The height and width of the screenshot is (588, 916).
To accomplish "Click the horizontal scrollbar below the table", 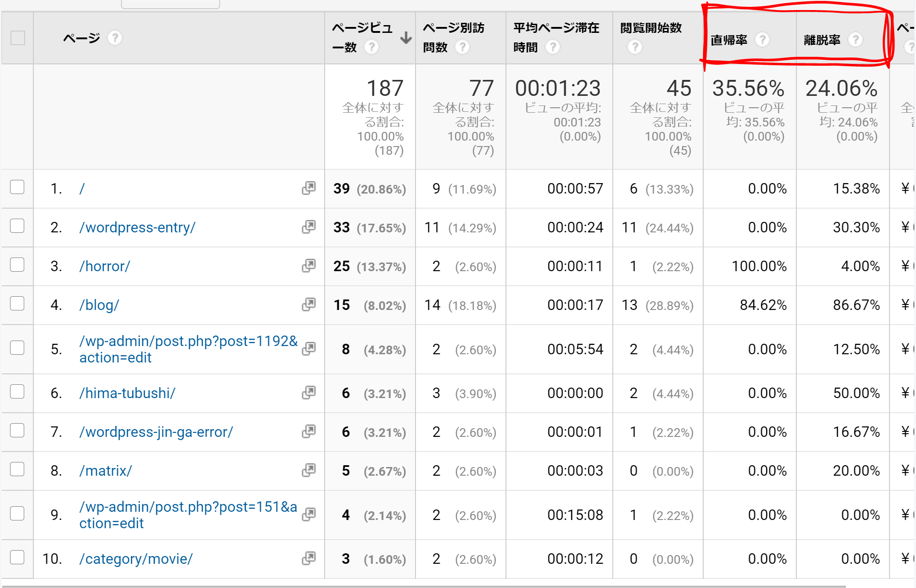I will (x=423, y=586).
